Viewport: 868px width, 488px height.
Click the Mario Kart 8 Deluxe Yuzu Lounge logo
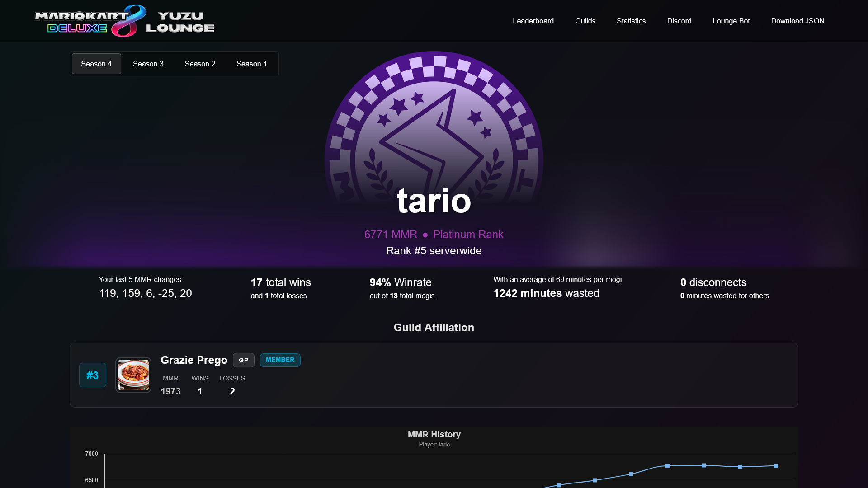click(124, 21)
